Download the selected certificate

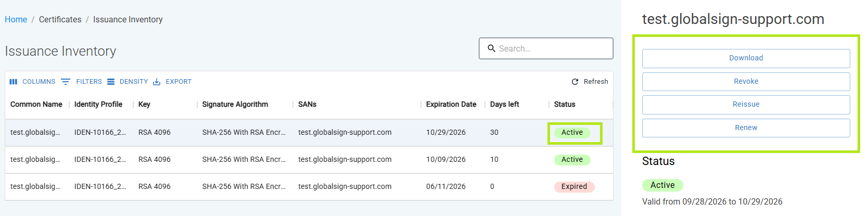746,58
